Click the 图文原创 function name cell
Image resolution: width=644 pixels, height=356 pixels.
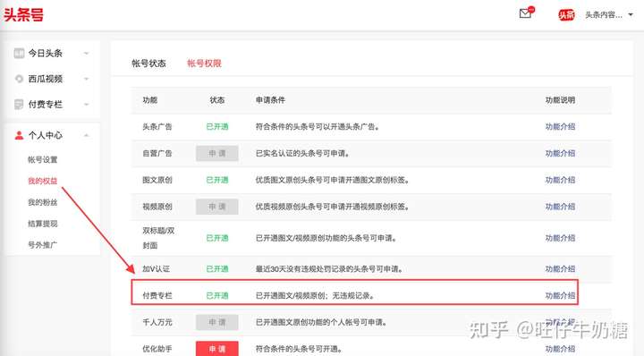coord(157,180)
